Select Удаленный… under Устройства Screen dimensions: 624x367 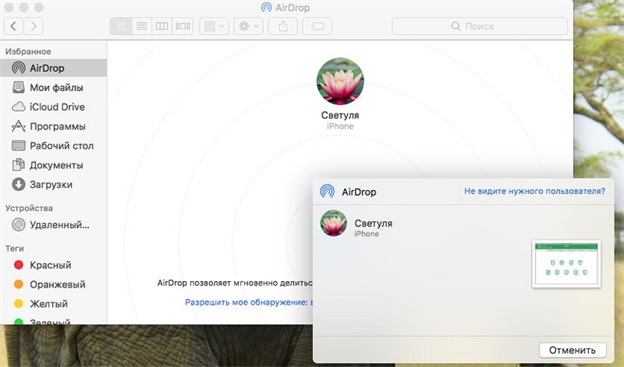53,225
